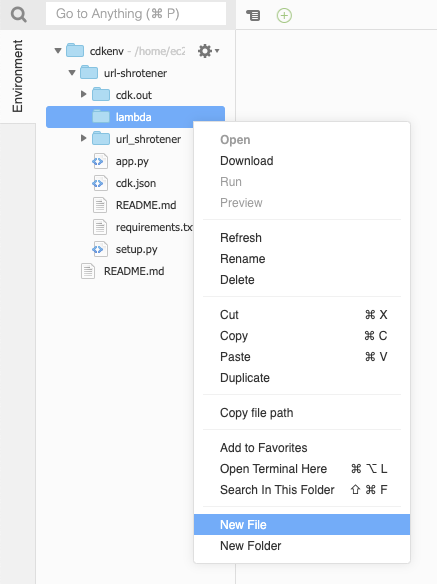Viewport: 437px width, 584px height.
Task: Open the environment settings gear menu
Action: [208, 51]
